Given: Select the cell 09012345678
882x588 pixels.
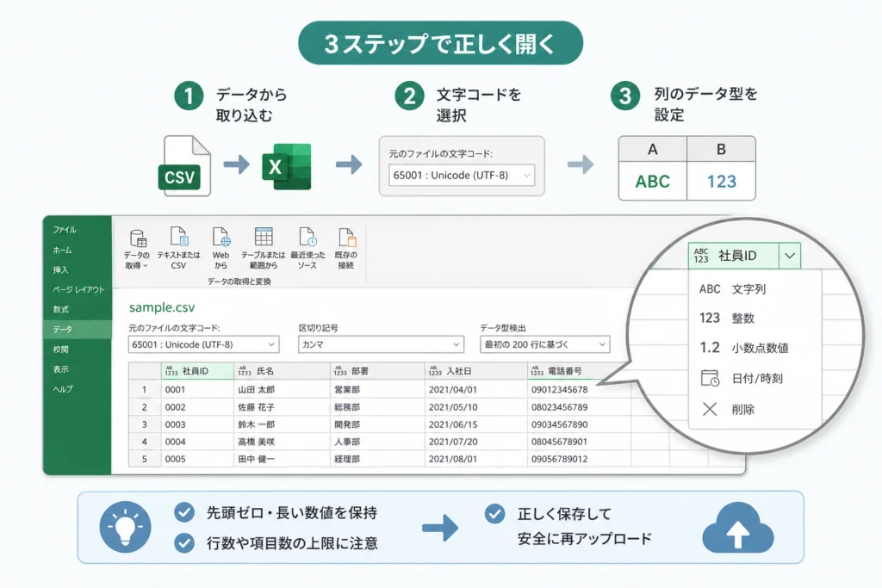Looking at the screenshot, I should tap(578, 390).
